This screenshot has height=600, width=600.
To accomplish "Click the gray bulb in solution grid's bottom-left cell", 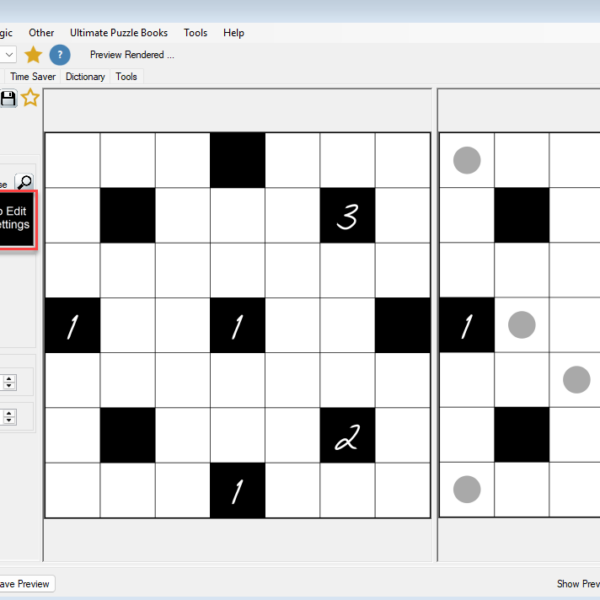I will point(467,489).
